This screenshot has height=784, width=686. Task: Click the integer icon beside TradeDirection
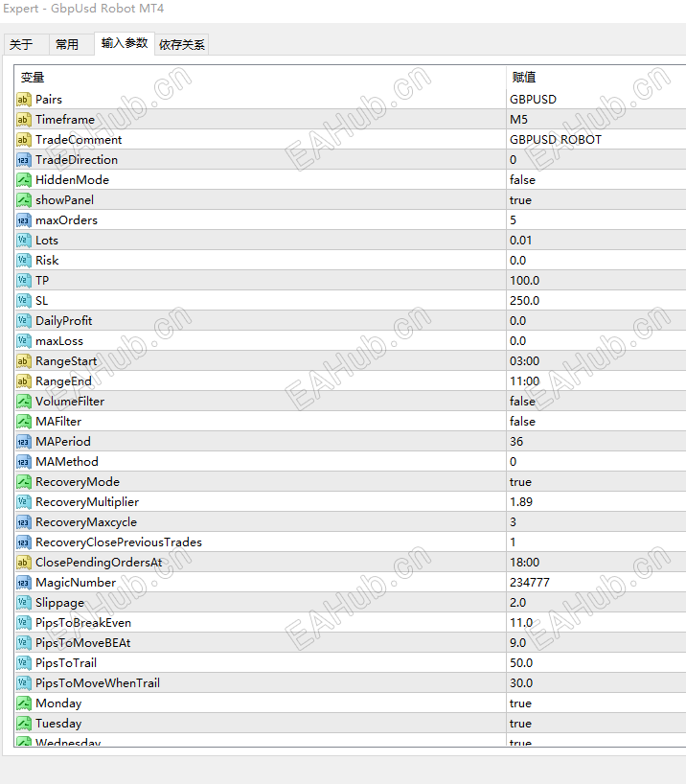[x=24, y=160]
